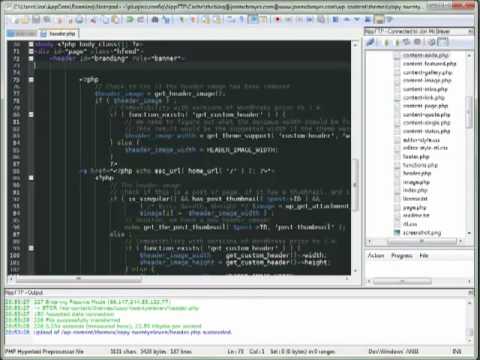Click Dos\Windows ANSI status bar field
The width and height of the screenshot is (480, 360).
393,351
